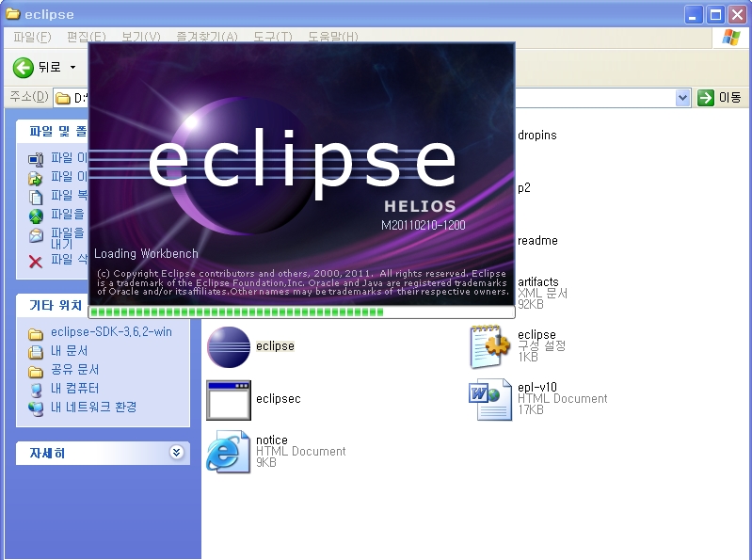Open 내 네트워크 환경 link

coord(93,407)
